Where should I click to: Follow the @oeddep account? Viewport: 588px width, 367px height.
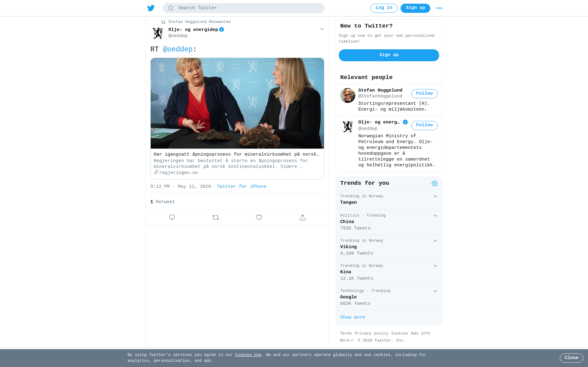click(424, 126)
